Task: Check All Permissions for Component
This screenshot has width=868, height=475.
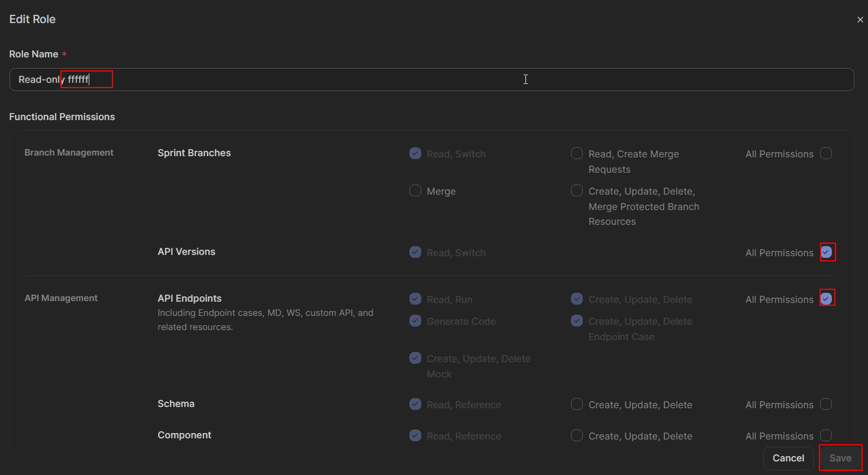Action: [826, 436]
